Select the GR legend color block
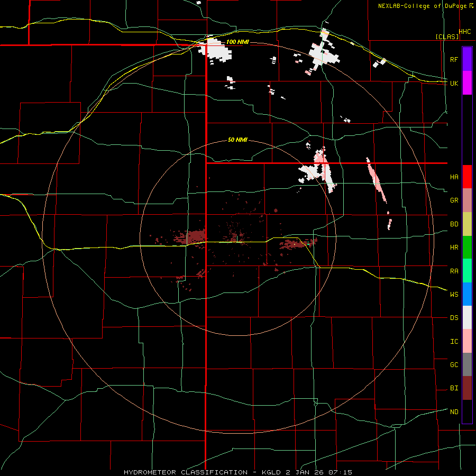Image resolution: width=476 pixels, height=476 pixels. click(467, 200)
